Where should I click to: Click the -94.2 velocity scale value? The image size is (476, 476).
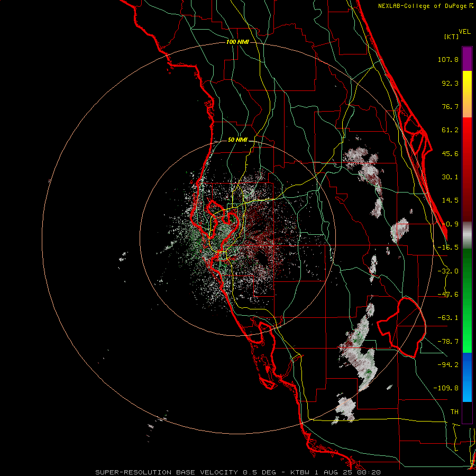[448, 364]
